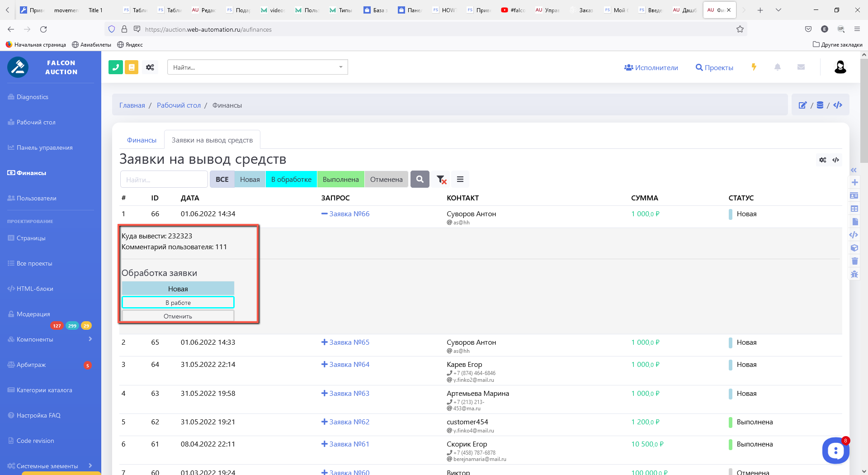Open the chat support widget
Viewport: 868px width, 475px height.
point(835,450)
